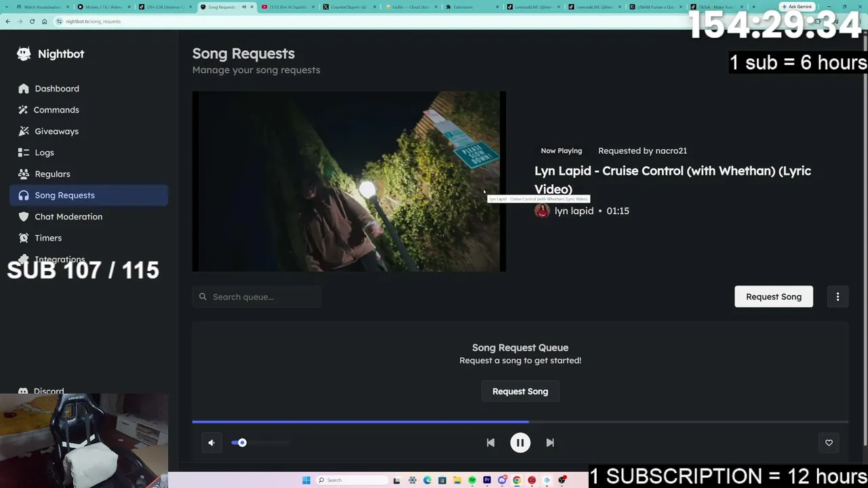Screen dimensions: 868x488
Task: Open the Timers page
Action: (x=89, y=238)
